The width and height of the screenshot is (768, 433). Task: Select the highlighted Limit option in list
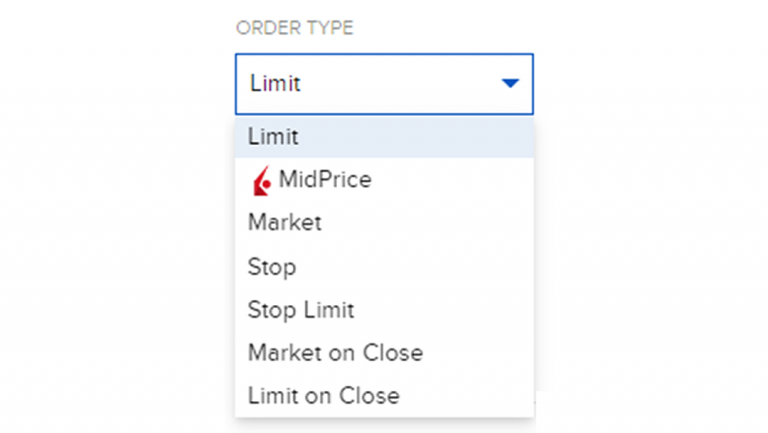pos(384,137)
